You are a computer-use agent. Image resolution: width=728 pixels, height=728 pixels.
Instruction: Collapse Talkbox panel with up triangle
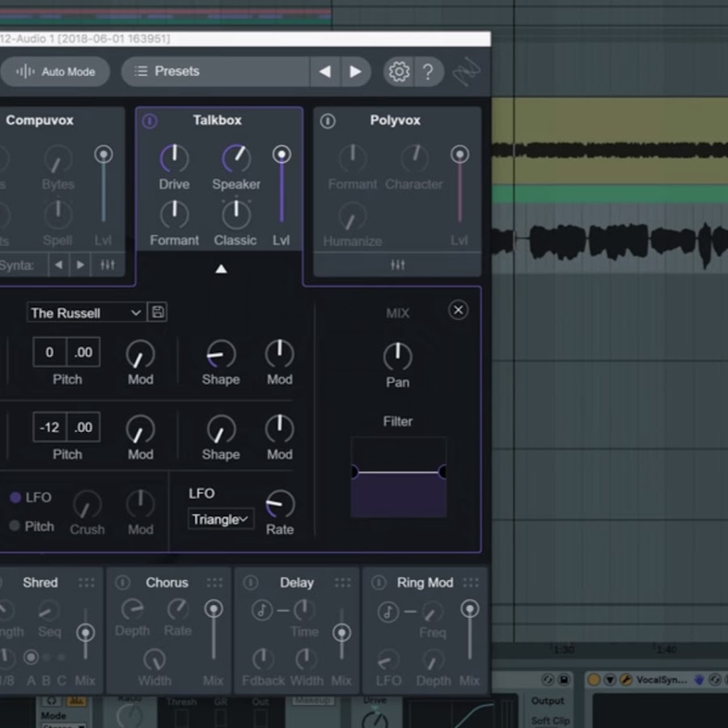click(x=221, y=269)
